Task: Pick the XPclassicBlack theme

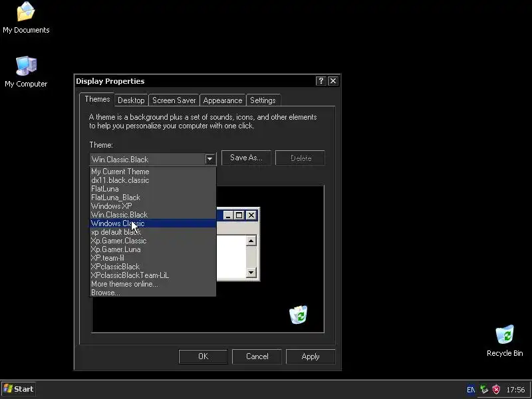Action: point(153,267)
